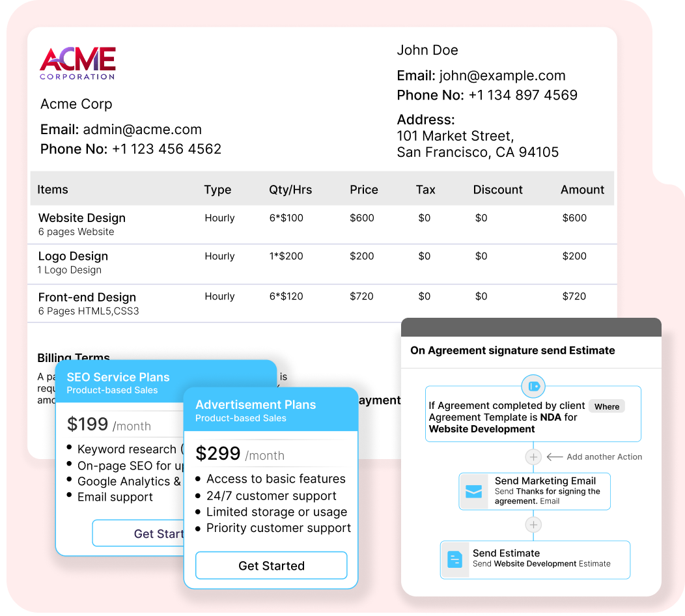Click the Items column header

53,189
